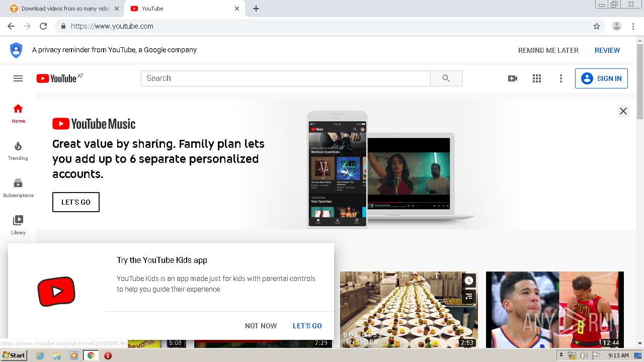Viewport: 644px width, 362px height.
Task: View site info via the padlock icon
Action: (63, 26)
